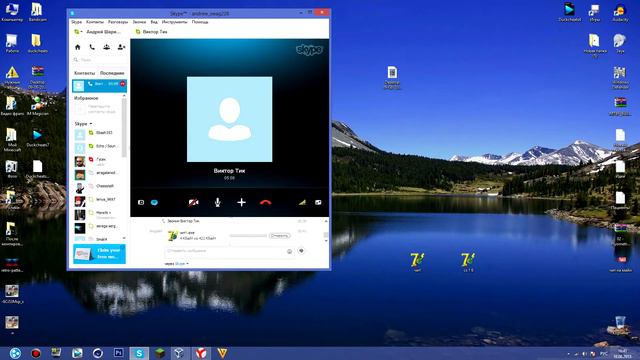Expand the Skype contact list filter

point(83,123)
